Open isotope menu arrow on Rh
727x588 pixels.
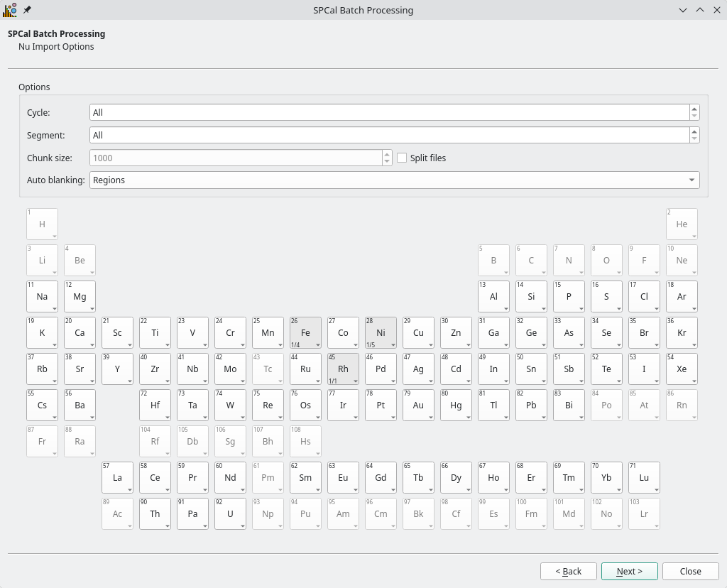coord(355,381)
